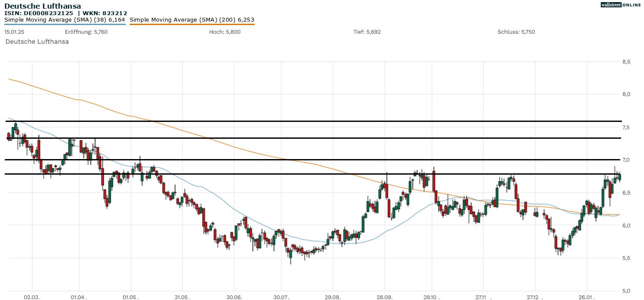
Task: Click the 28.09. date axis label
Action: click(385, 297)
